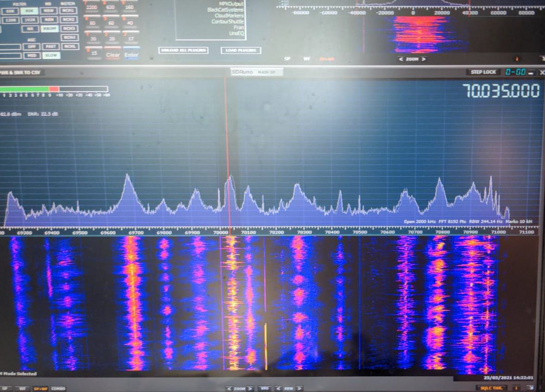Viewport: 545px width, 392px height.
Task: Set AGC to SLOW
Action: pyautogui.click(x=51, y=55)
